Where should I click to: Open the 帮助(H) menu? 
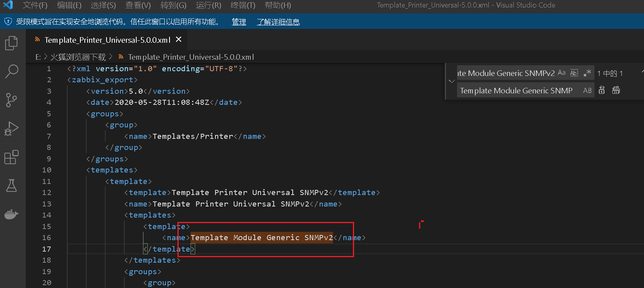click(x=278, y=5)
